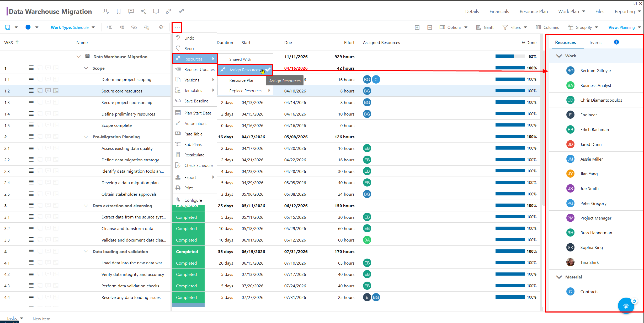The width and height of the screenshot is (644, 323).
Task: Add a resource with blue plus icon
Action: (616, 42)
